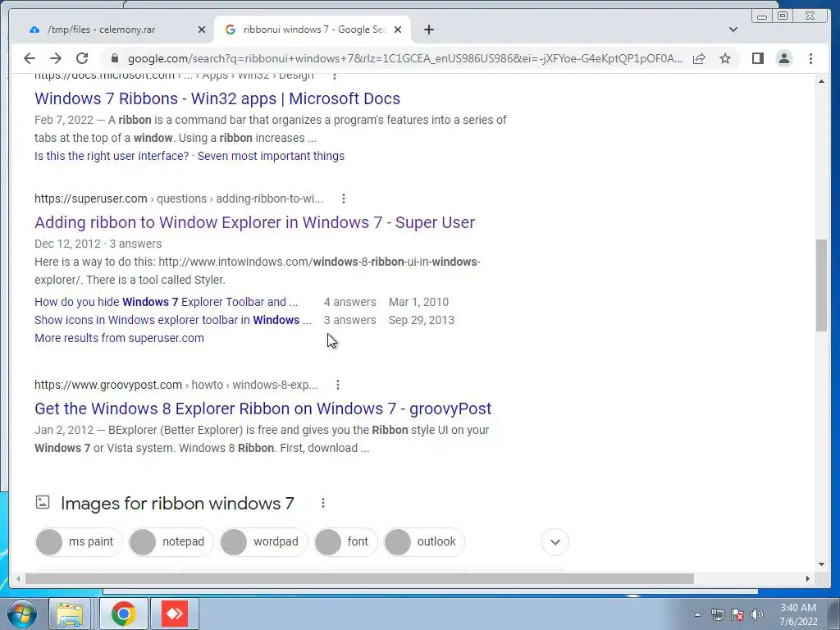Open options for docs.microsoft.com result
The width and height of the screenshot is (840, 630).
335,76
